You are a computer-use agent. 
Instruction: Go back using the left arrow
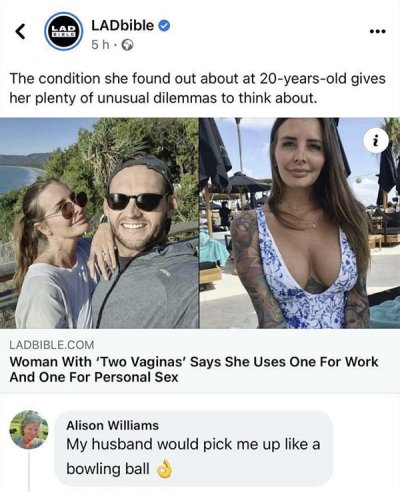(x=21, y=32)
